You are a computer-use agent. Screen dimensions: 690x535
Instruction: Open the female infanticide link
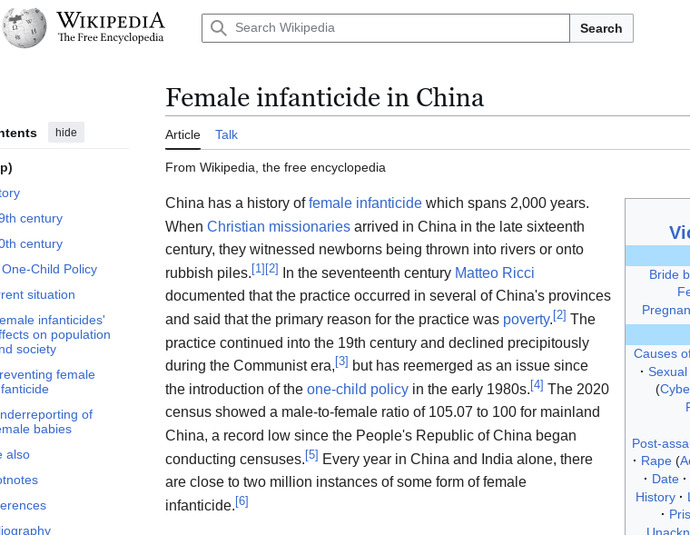pos(365,203)
